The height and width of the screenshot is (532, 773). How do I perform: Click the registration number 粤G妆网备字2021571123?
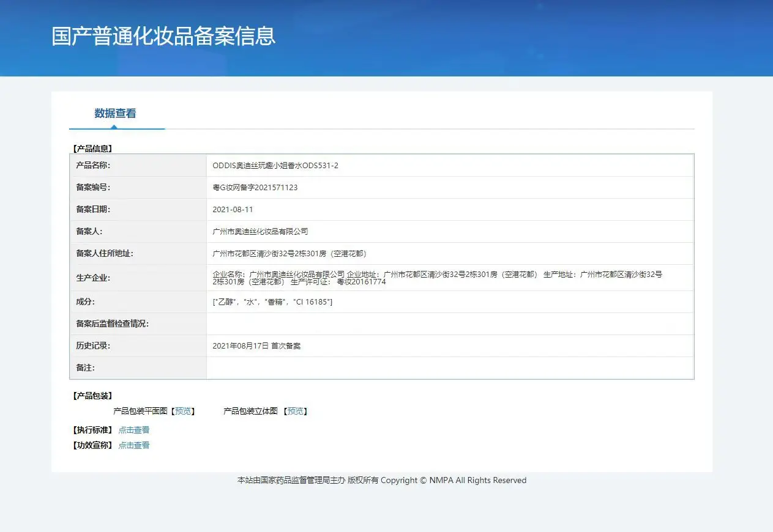point(255,188)
